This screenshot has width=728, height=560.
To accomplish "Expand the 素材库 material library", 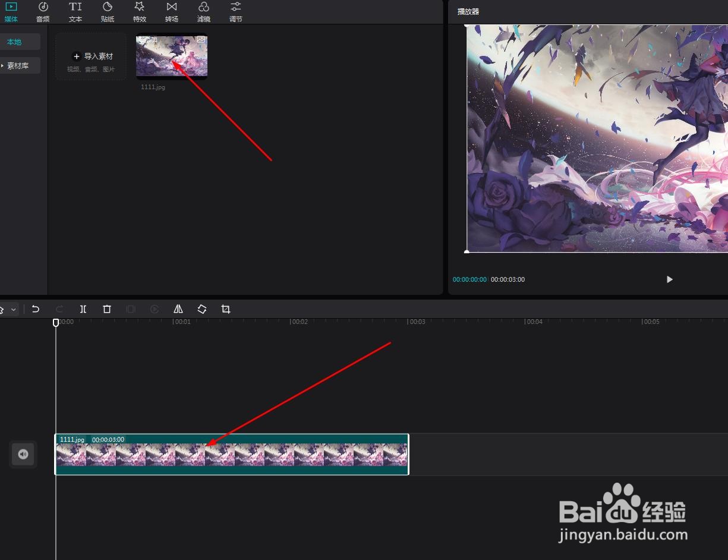I will tap(20, 65).
